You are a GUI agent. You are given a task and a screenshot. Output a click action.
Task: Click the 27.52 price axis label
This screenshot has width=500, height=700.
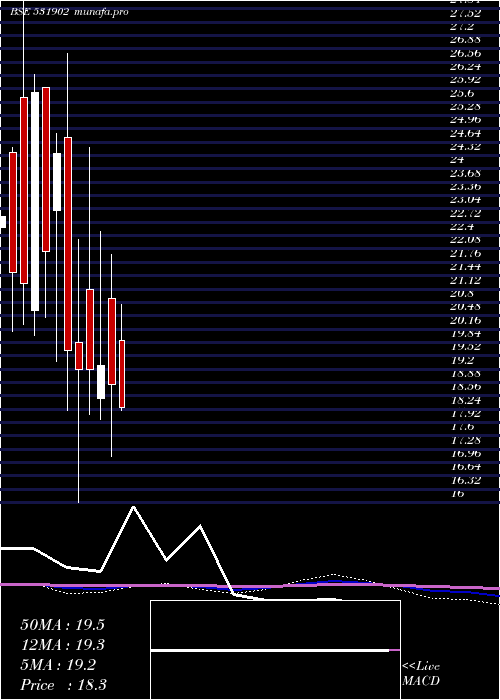coord(466,13)
